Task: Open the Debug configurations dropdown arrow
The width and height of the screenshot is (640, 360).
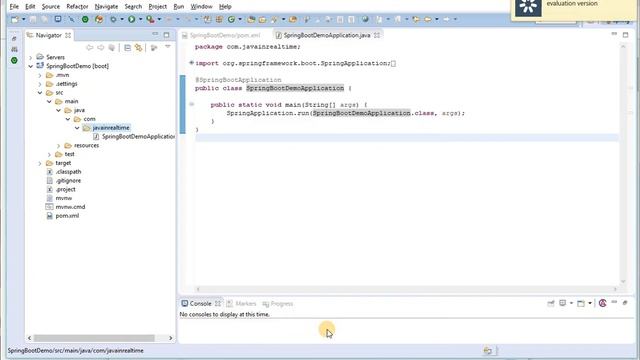Action: [x=122, y=19]
